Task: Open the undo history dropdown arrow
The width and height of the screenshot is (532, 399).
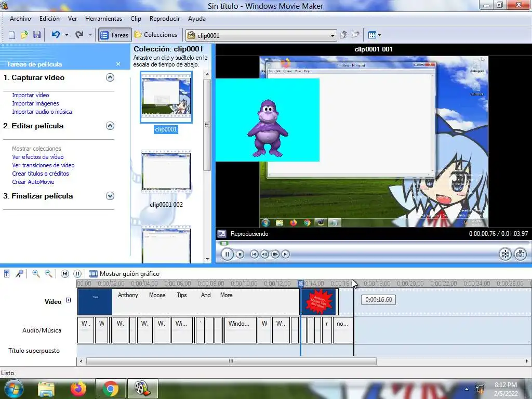Action: click(66, 35)
